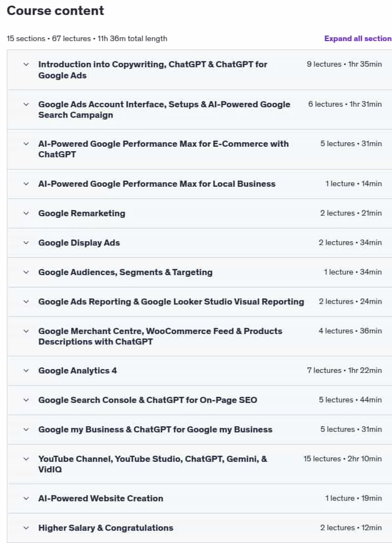Image resolution: width=392 pixels, height=543 pixels.
Task: Open the Google Remarketing section chevron
Action: click(26, 213)
